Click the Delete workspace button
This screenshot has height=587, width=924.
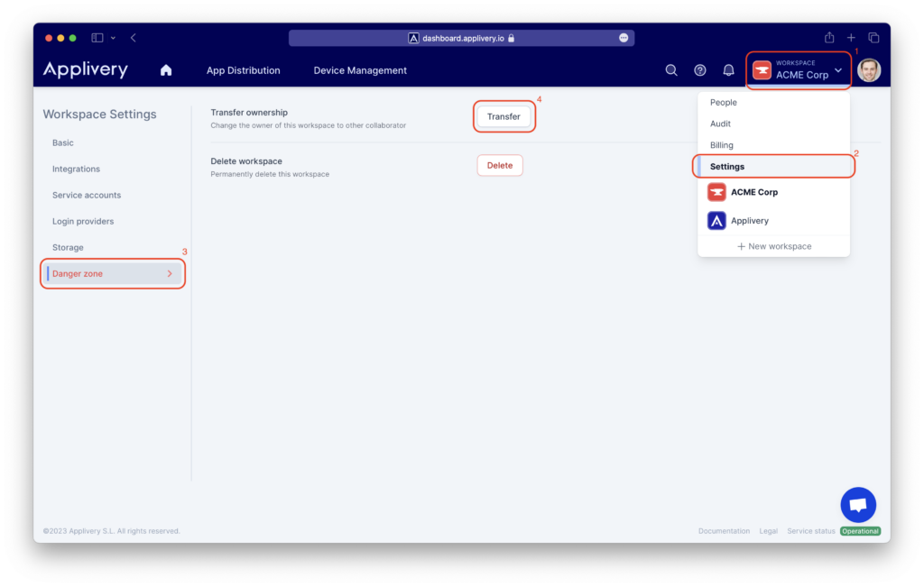click(x=500, y=165)
